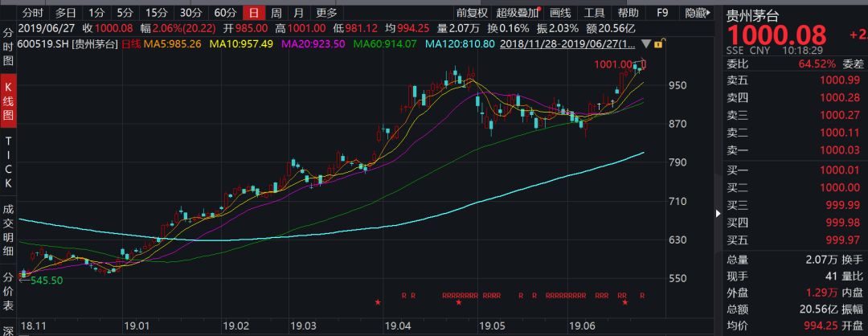This screenshot has width=868, height=336.
Task: Open the 超级叠加 overlay menu
Action: pyautogui.click(x=517, y=13)
